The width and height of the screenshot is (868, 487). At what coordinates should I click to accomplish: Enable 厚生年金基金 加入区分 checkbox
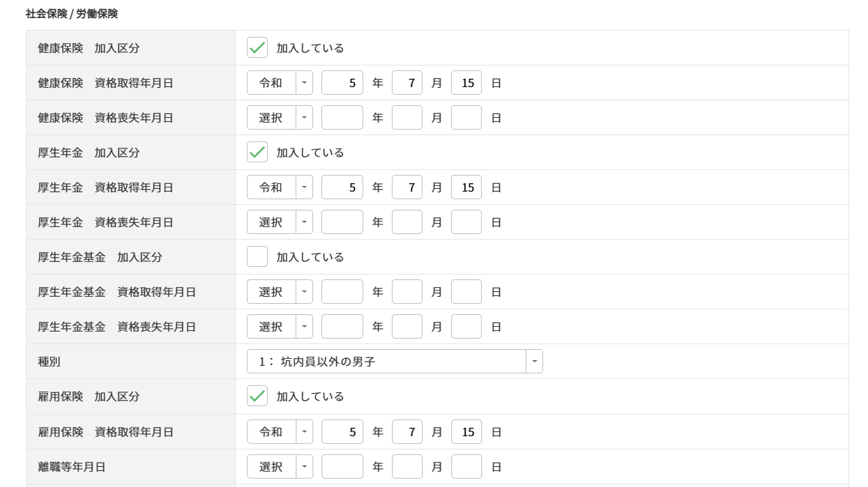tap(257, 257)
